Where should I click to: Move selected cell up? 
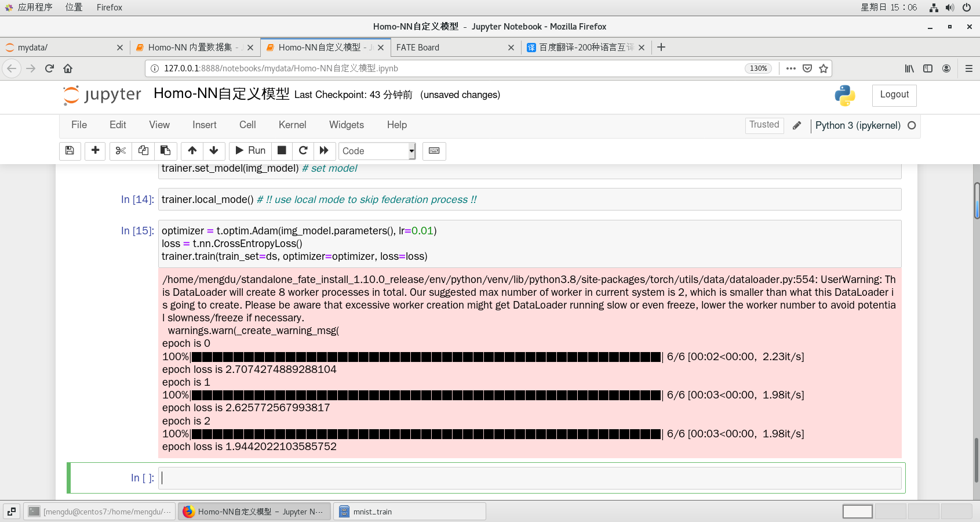tap(192, 151)
